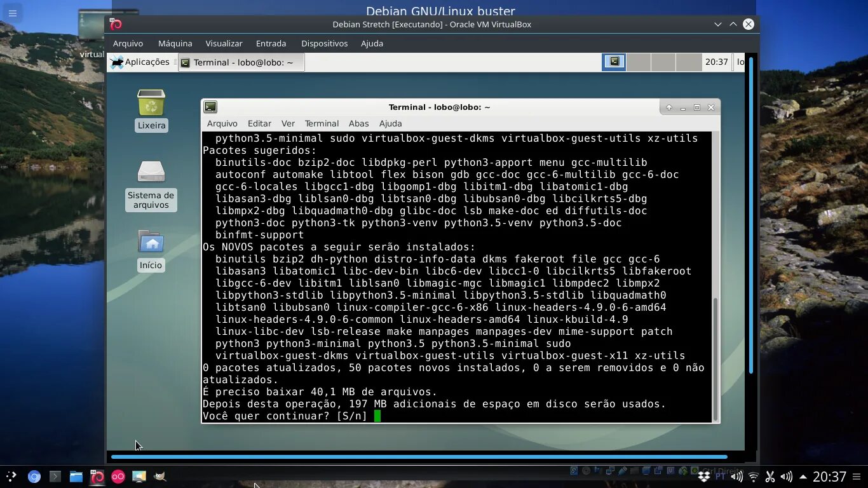Image resolution: width=868 pixels, height=488 pixels.
Task: Click the VirtualBox guest horizontal scrollbar
Action: [419, 457]
